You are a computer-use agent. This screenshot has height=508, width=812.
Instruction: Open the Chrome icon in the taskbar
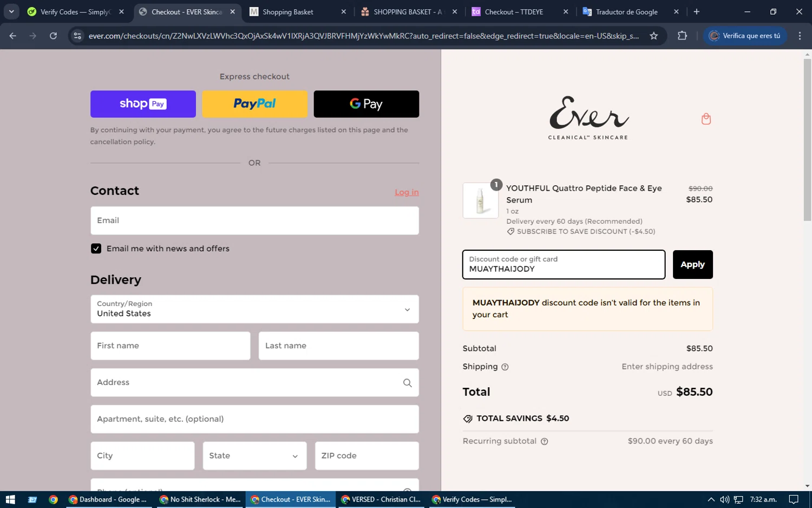[x=53, y=499]
